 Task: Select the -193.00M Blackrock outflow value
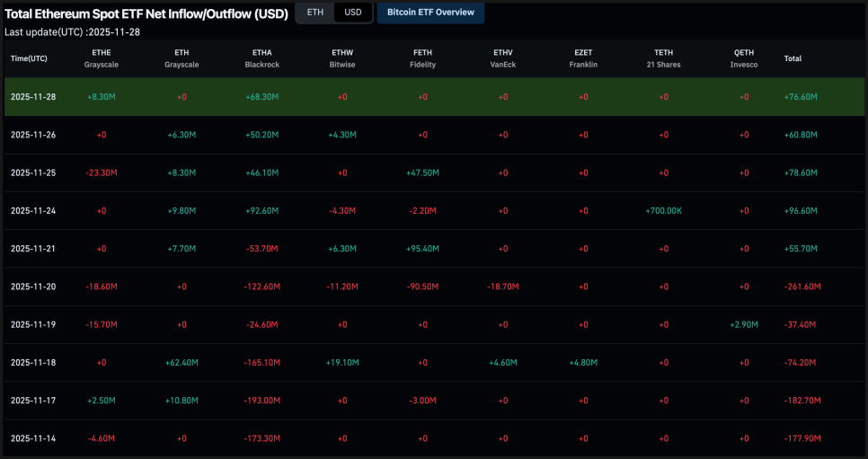(x=261, y=401)
